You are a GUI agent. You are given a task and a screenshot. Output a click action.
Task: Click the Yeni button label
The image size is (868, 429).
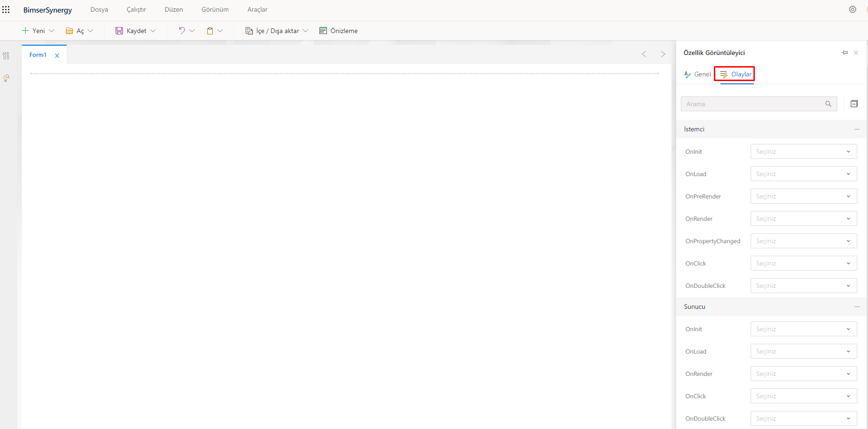point(39,31)
